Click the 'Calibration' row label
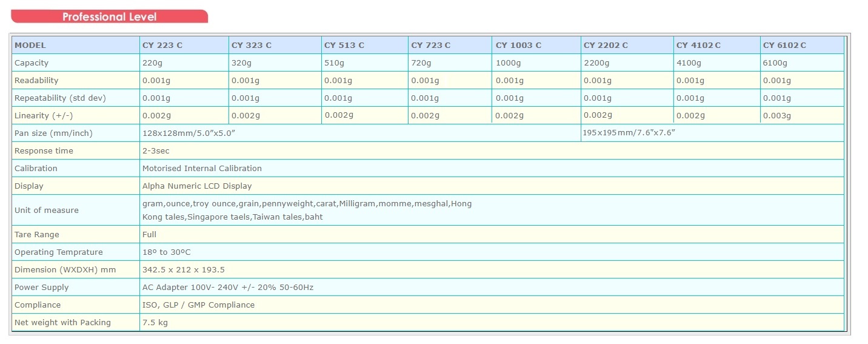Viewport: 868px width, 344px height. click(x=36, y=169)
